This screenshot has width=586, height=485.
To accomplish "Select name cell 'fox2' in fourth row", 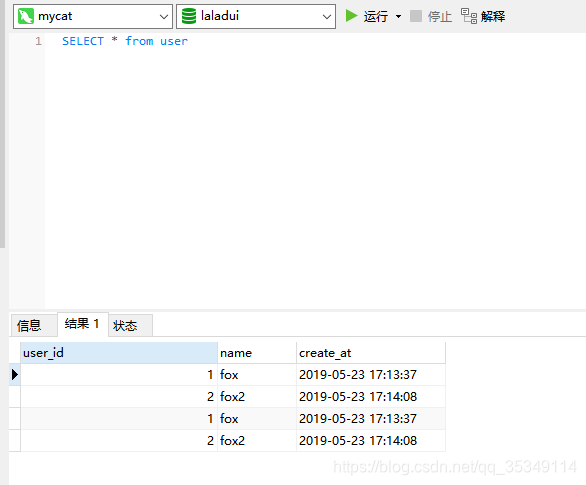I will pos(257,441).
